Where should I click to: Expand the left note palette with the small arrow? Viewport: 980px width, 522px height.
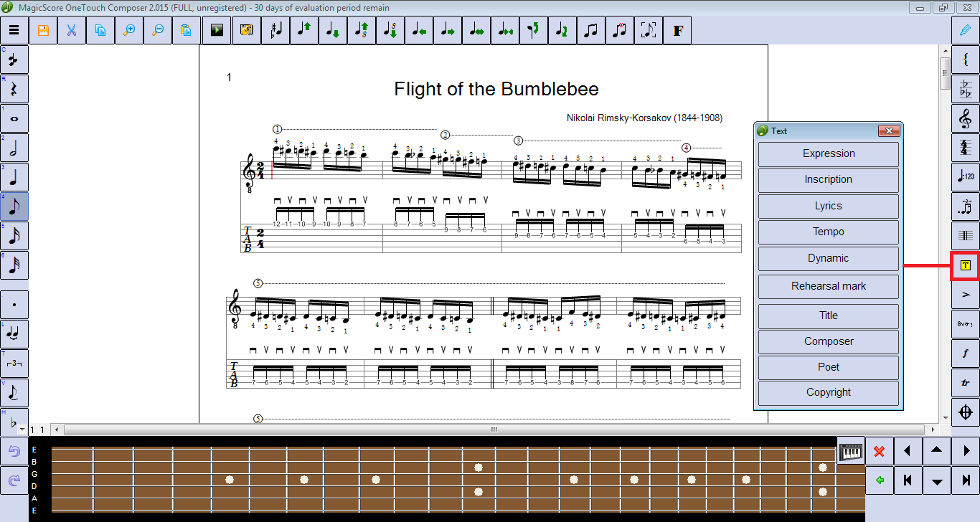pyautogui.click(x=22, y=429)
